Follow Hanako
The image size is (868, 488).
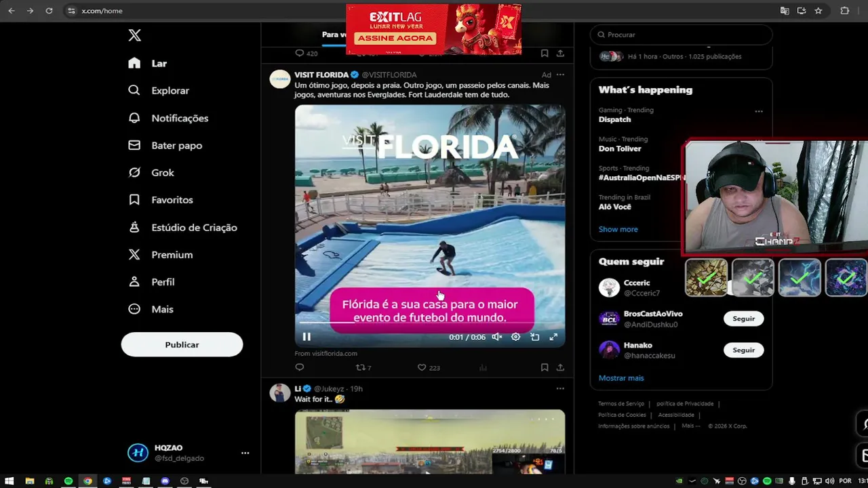(743, 350)
